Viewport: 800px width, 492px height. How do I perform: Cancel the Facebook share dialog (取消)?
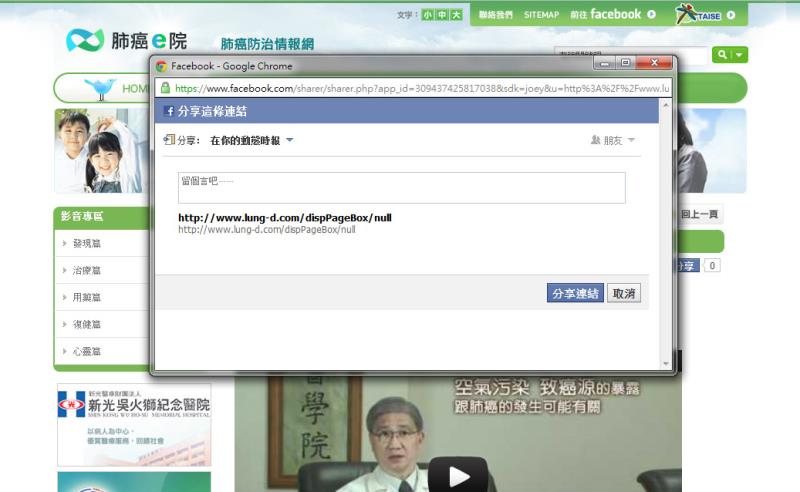click(624, 293)
